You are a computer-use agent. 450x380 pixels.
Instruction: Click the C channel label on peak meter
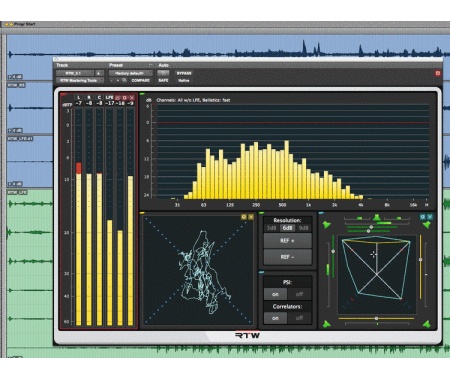[99, 97]
